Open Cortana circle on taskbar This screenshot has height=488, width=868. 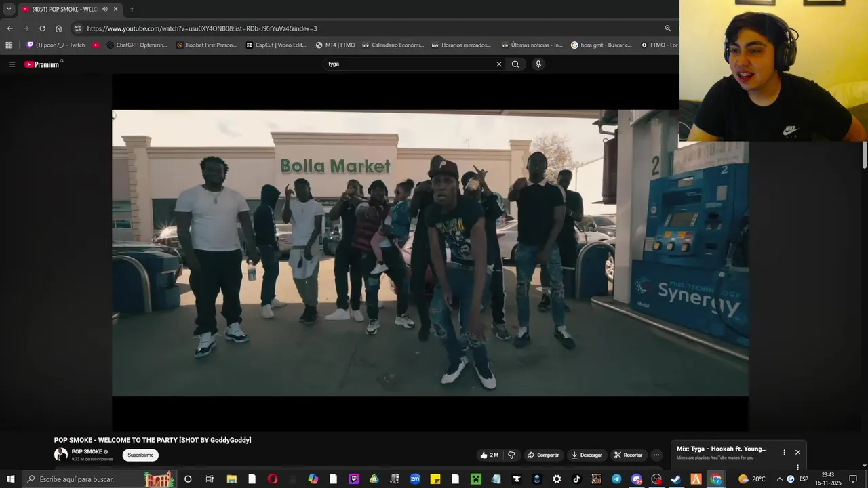point(188,479)
